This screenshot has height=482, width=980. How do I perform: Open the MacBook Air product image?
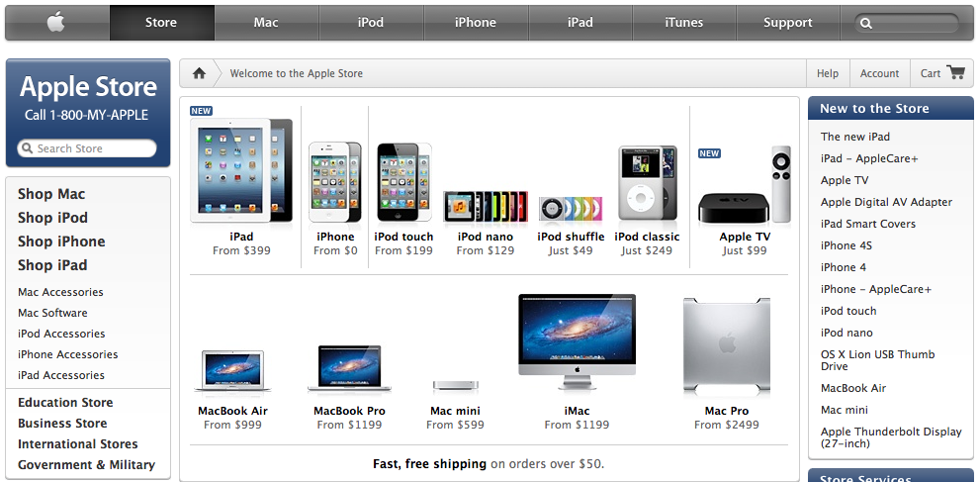click(232, 372)
